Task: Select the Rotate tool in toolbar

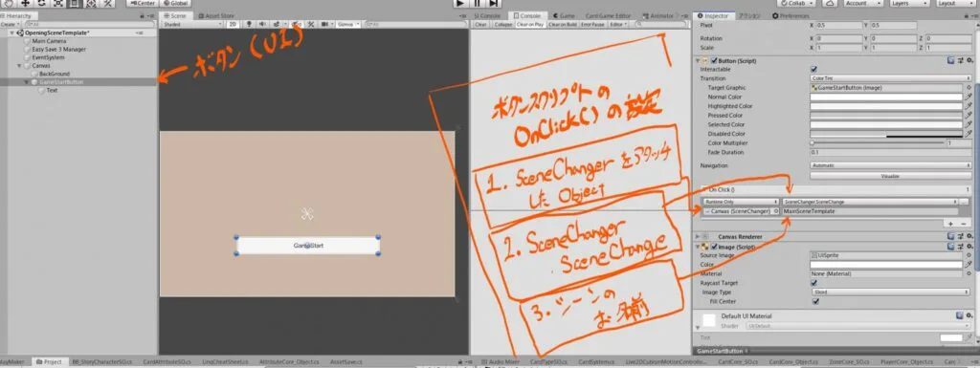Action: coord(42,3)
